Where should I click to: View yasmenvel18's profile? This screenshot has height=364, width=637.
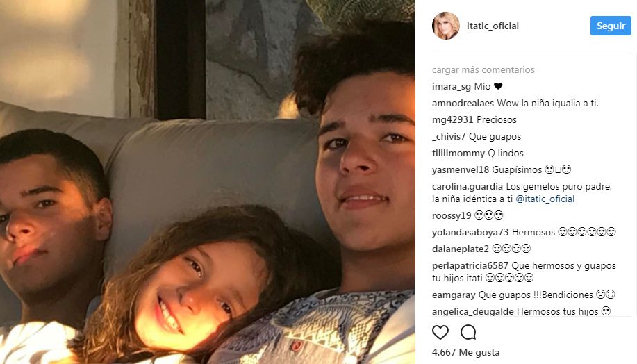(x=461, y=169)
